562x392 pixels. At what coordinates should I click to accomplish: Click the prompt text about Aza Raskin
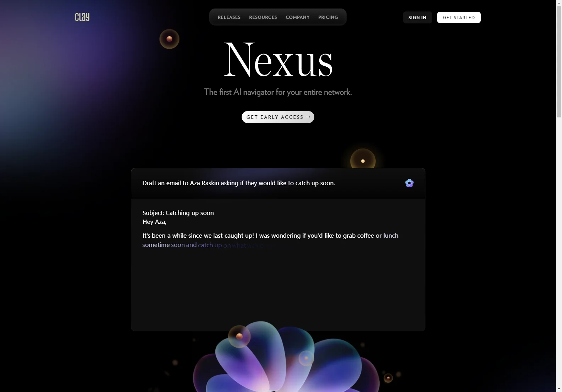pyautogui.click(x=238, y=183)
